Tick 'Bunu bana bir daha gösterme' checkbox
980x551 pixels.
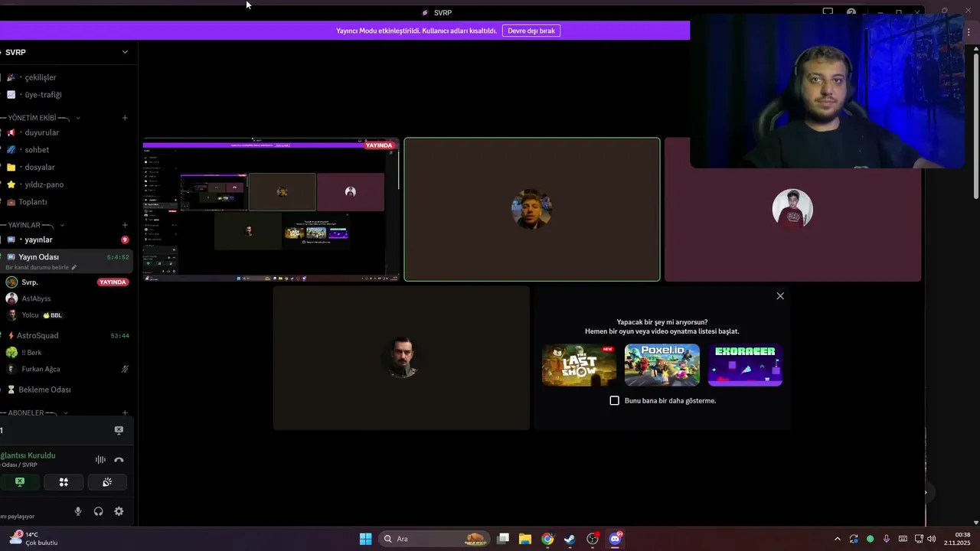614,400
